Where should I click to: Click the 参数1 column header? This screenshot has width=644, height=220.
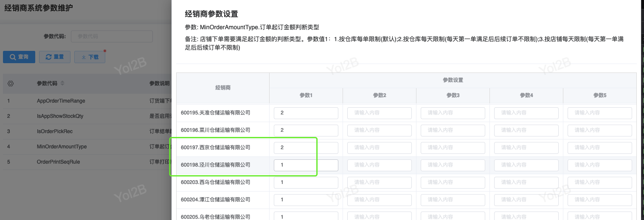pyautogui.click(x=306, y=95)
